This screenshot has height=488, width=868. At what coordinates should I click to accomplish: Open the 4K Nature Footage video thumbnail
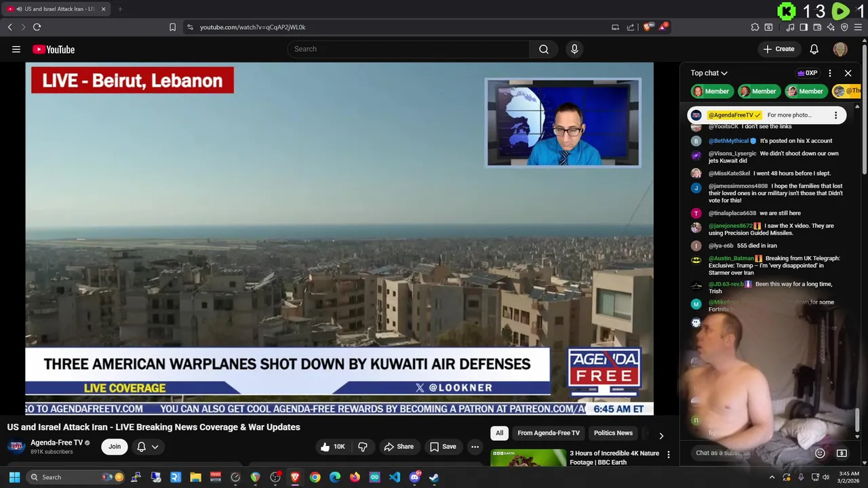tap(528, 458)
